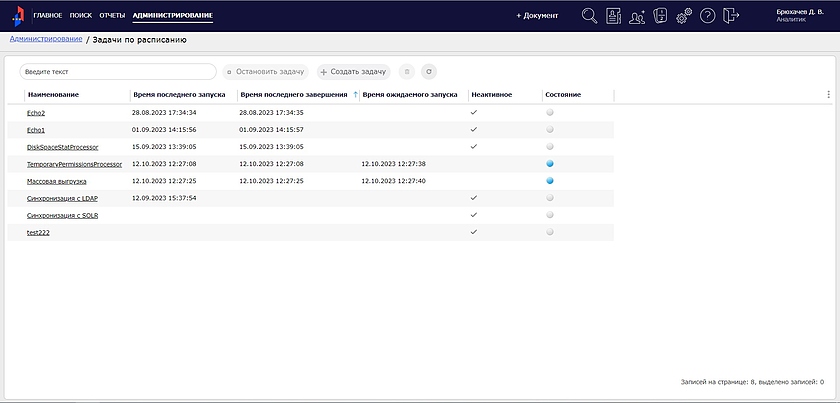The image size is (840, 403).
Task: Click the users group icon in header
Action: tap(637, 16)
